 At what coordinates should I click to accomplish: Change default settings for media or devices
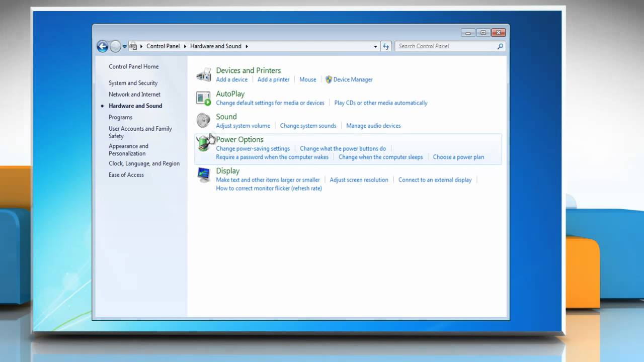(x=270, y=103)
